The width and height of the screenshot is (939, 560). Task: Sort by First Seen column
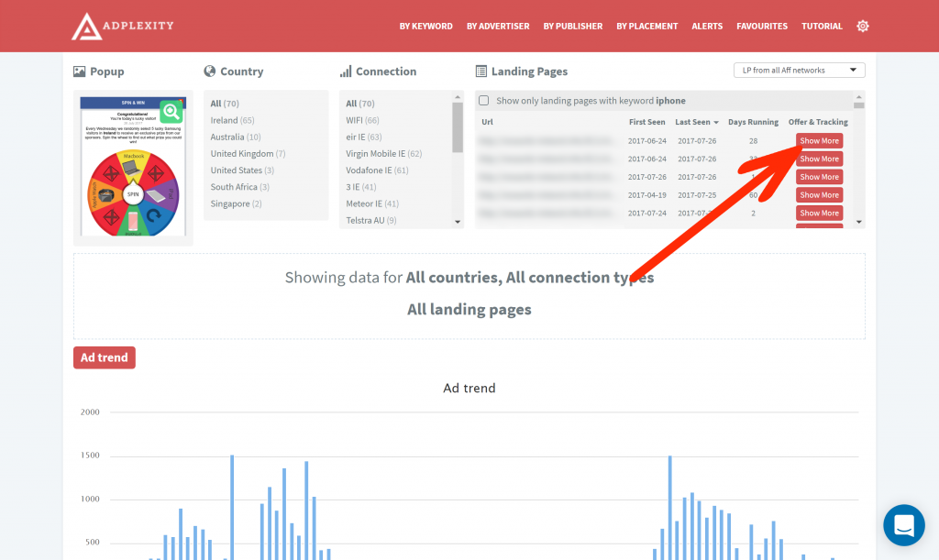click(x=646, y=122)
